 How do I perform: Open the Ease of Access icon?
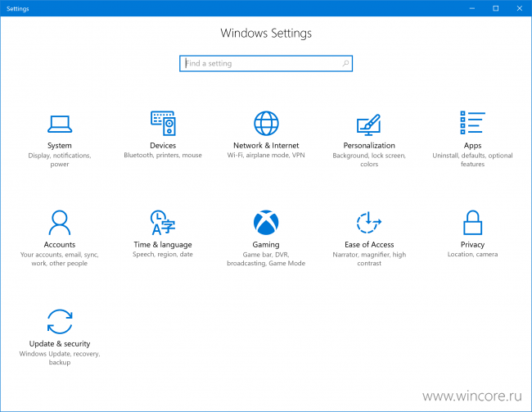[369, 223]
